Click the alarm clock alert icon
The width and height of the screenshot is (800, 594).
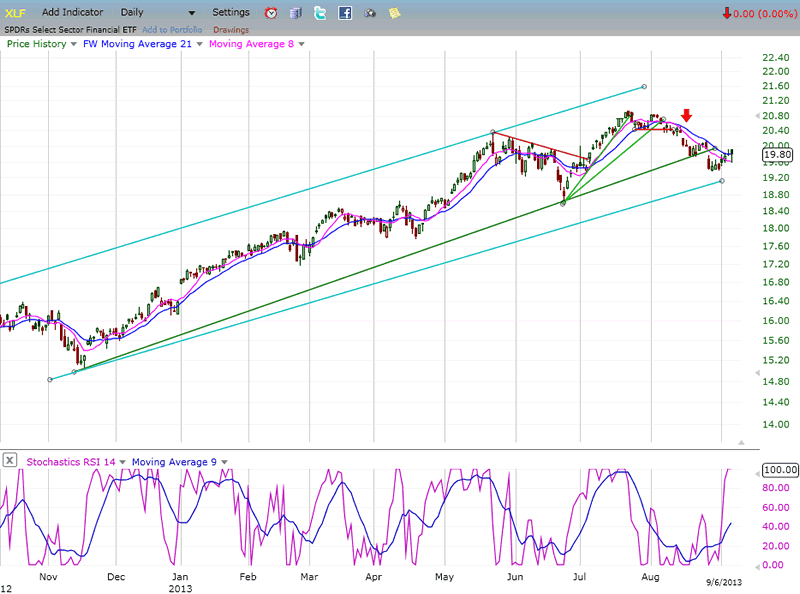(x=271, y=13)
